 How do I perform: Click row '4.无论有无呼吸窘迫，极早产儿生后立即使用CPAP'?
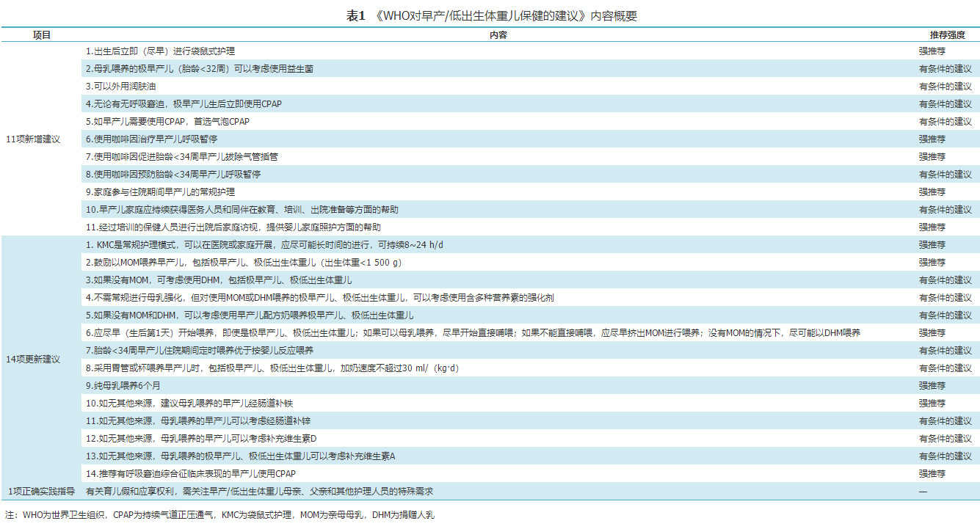pos(184,104)
